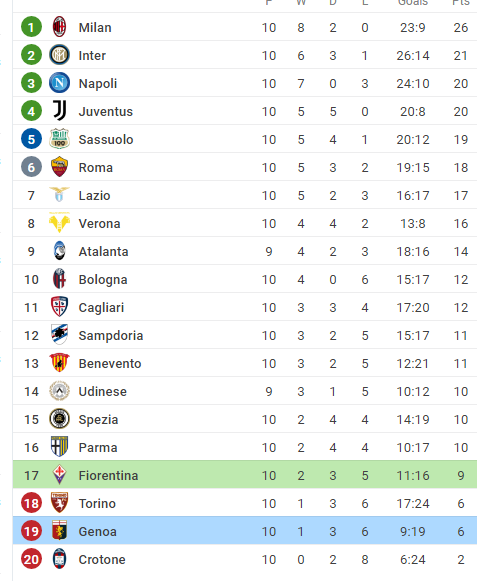This screenshot has width=477, height=581.
Task: Open the Atalanta team link
Action: click(x=103, y=251)
